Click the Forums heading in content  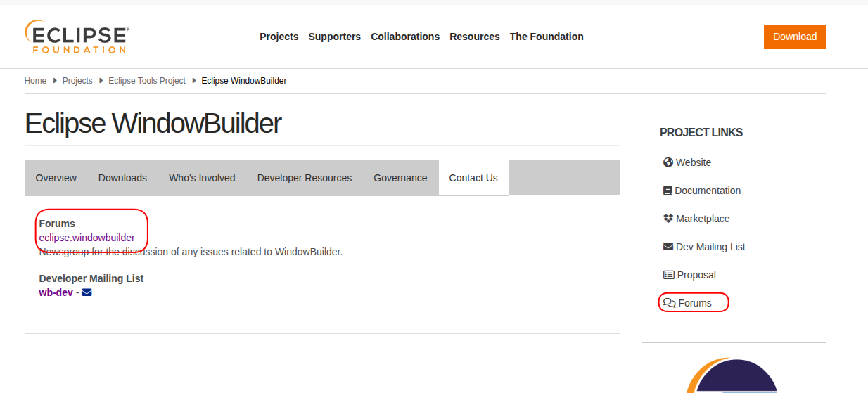point(57,224)
